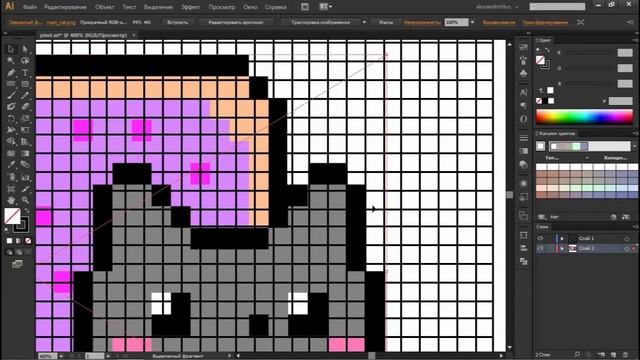Select the Direct Selection tool
Screen dimensions: 640x360
[x=25, y=49]
